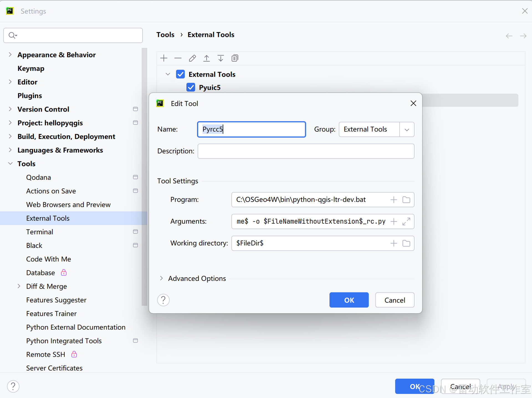Uncheck the External Tools group checkbox
Viewport: 532px width, 398px height.
[x=180, y=74]
